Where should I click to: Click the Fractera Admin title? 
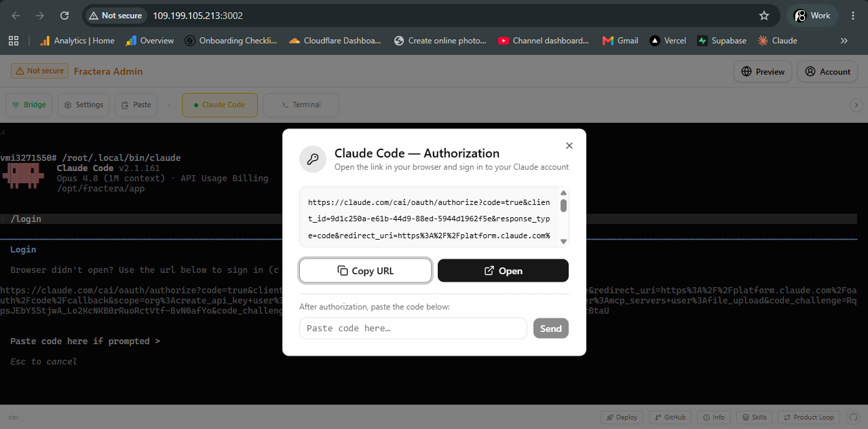click(108, 71)
